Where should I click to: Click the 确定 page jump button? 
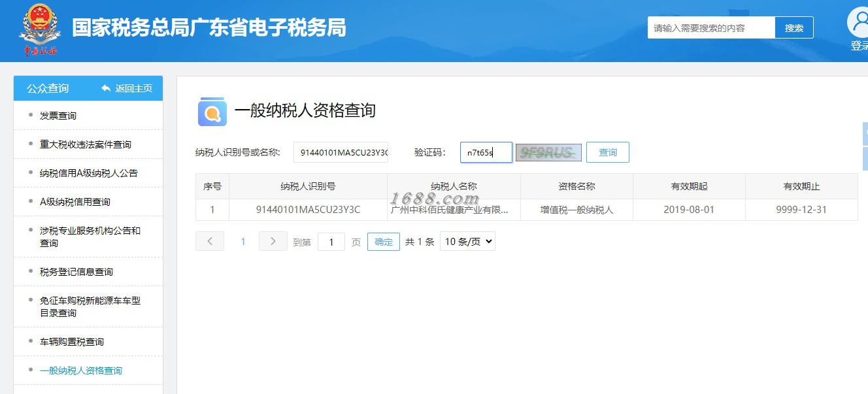(384, 242)
